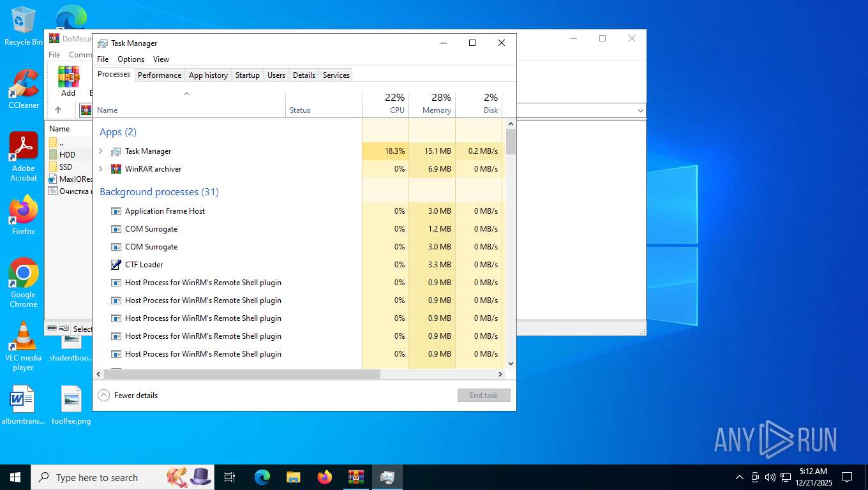Click WinRAR archiver 6.9 MB memory cell
The height and width of the screenshot is (490, 868).
432,169
